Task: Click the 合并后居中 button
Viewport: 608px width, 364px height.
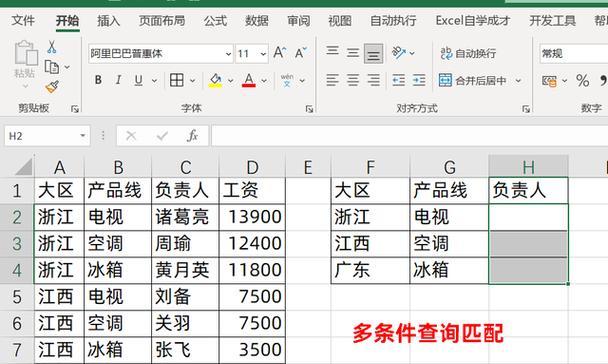Action: tap(473, 81)
